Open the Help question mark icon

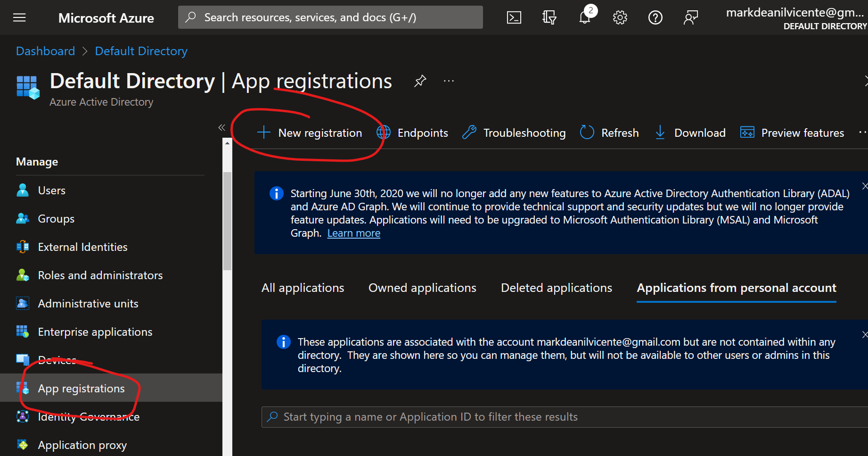[655, 18]
